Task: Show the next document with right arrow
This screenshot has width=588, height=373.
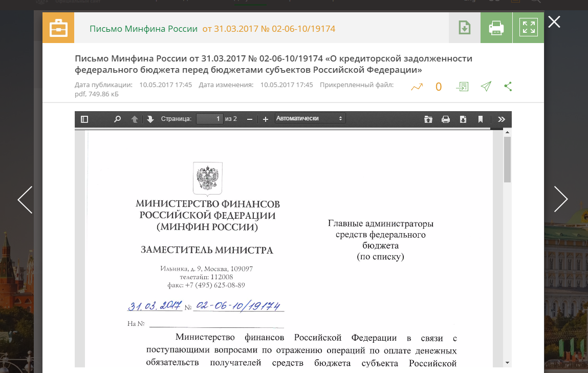Action: [561, 199]
